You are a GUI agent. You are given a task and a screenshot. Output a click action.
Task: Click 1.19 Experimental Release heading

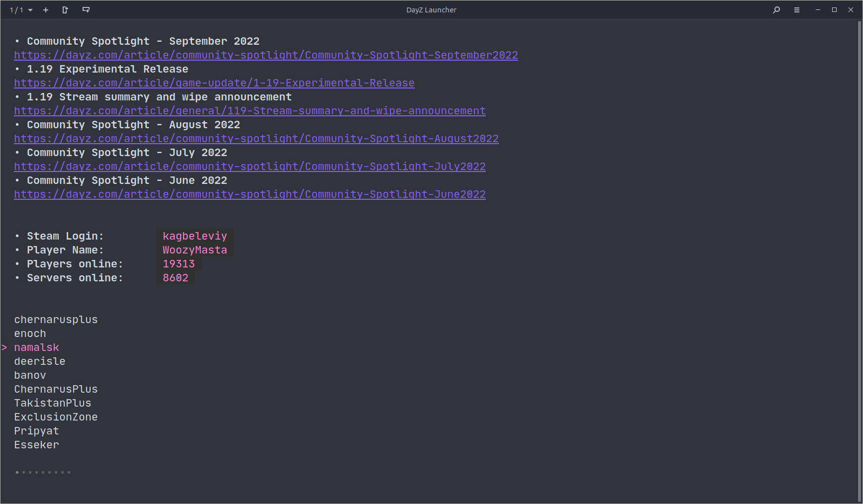107,69
